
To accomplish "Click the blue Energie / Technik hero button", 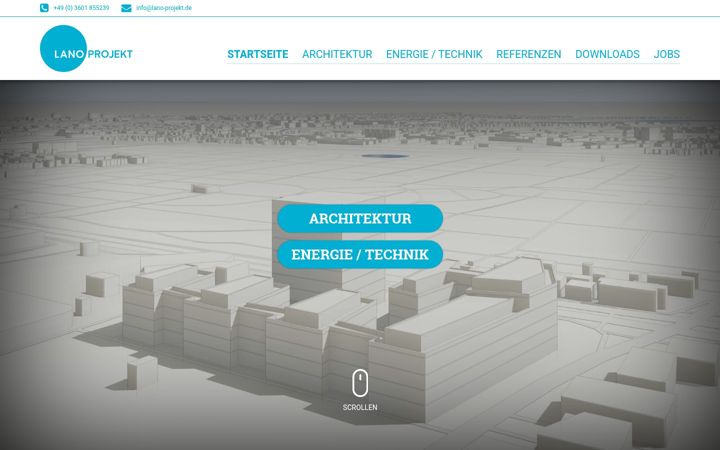I will [360, 254].
